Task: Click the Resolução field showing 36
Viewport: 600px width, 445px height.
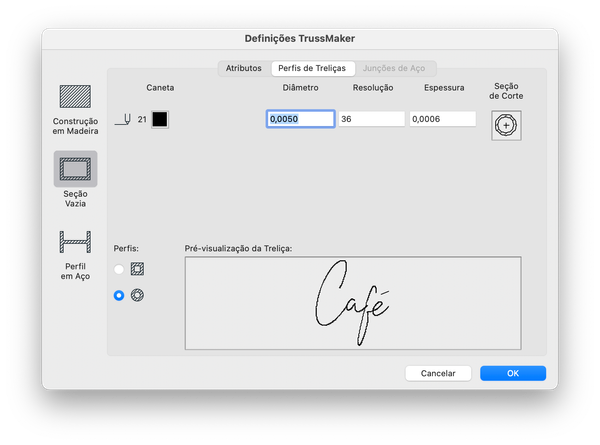Action: coord(371,119)
